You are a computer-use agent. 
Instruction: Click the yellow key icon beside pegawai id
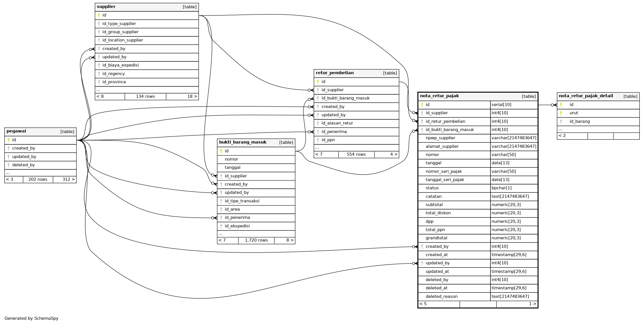coord(9,140)
